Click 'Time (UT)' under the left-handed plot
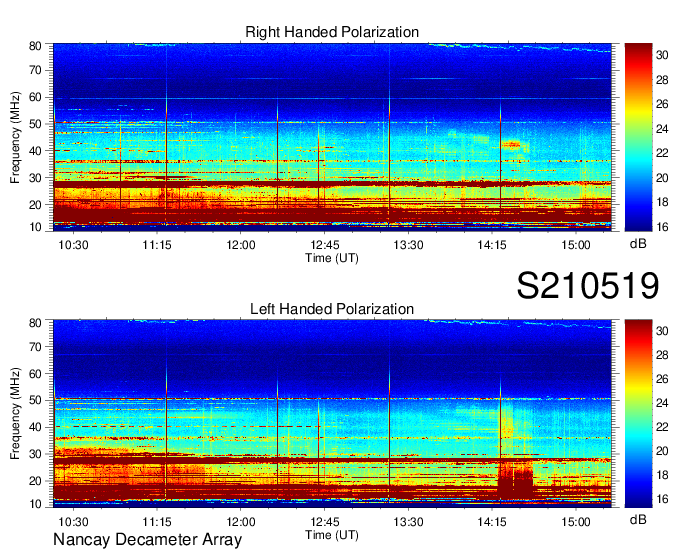 coord(332,535)
